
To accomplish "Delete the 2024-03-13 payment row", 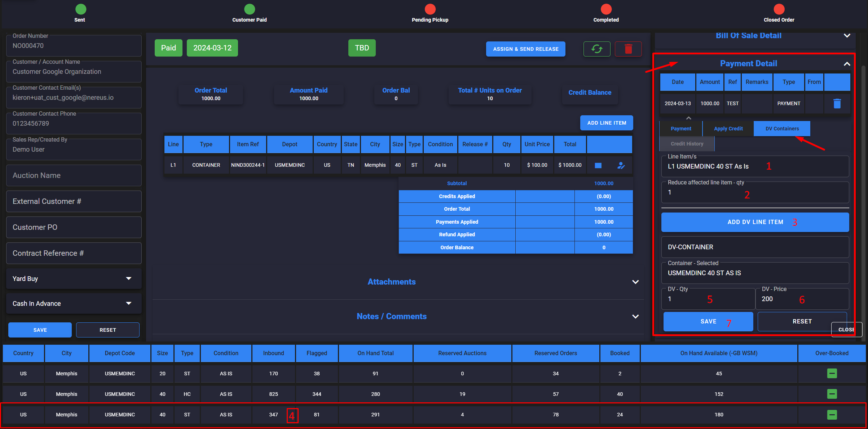I will click(837, 104).
